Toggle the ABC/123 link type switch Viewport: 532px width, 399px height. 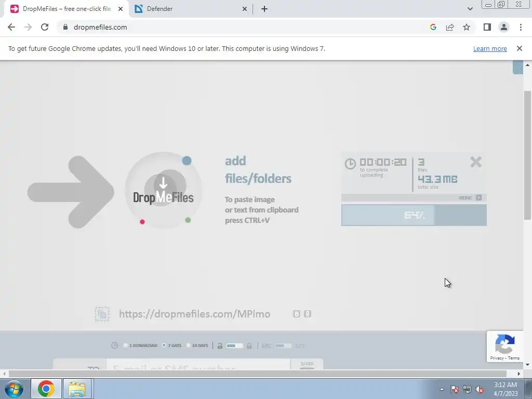coord(283,345)
